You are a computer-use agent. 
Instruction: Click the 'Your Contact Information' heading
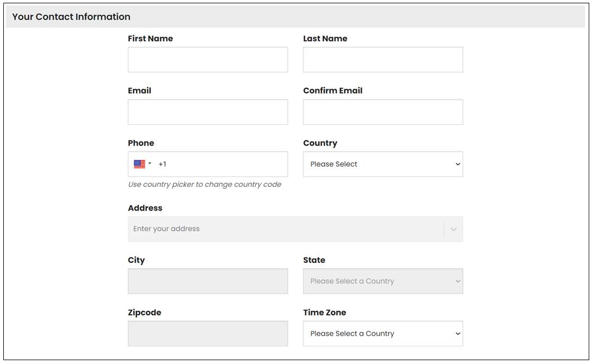click(x=72, y=16)
